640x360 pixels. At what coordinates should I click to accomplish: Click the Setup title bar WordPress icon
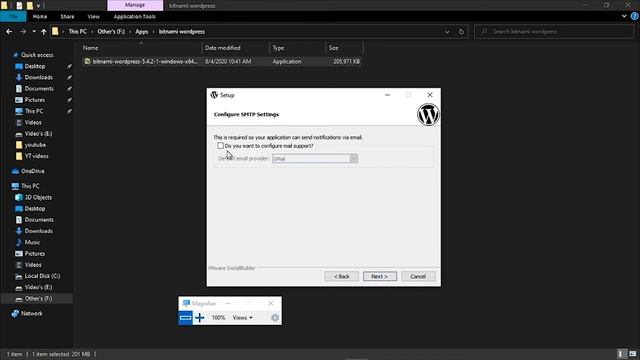214,95
